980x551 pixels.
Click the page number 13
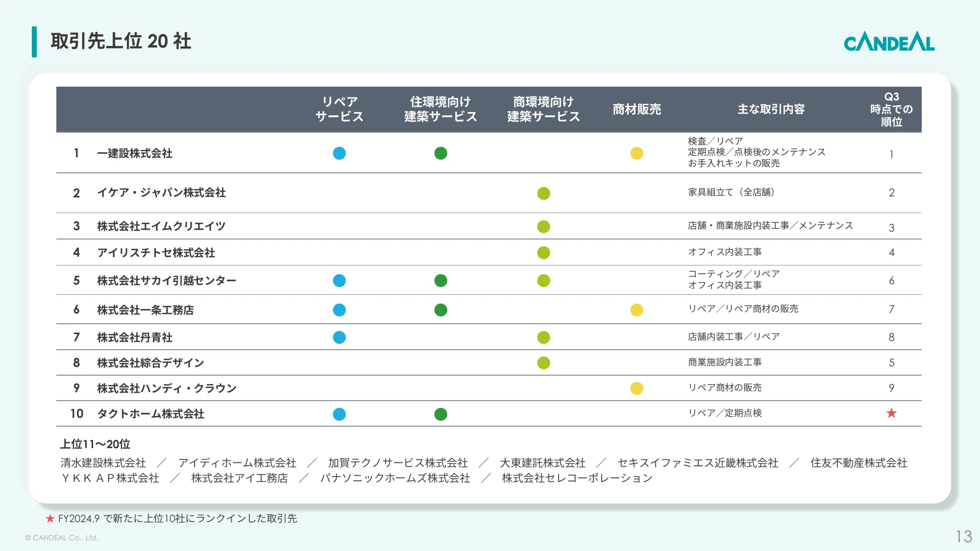[964, 536]
